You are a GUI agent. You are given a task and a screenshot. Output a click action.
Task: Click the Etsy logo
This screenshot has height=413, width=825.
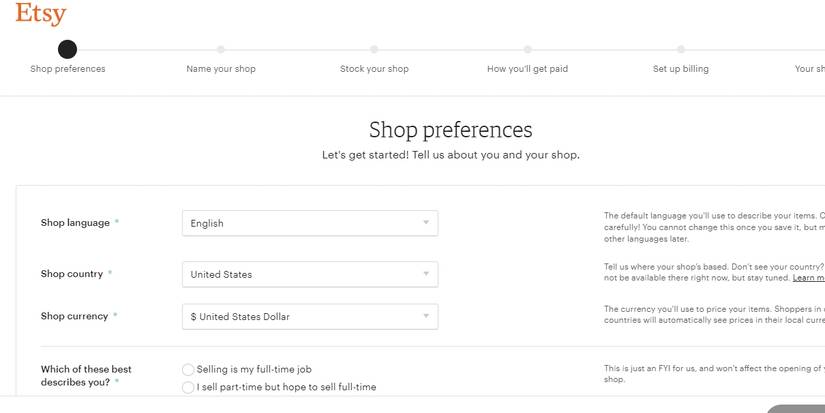pyautogui.click(x=41, y=14)
